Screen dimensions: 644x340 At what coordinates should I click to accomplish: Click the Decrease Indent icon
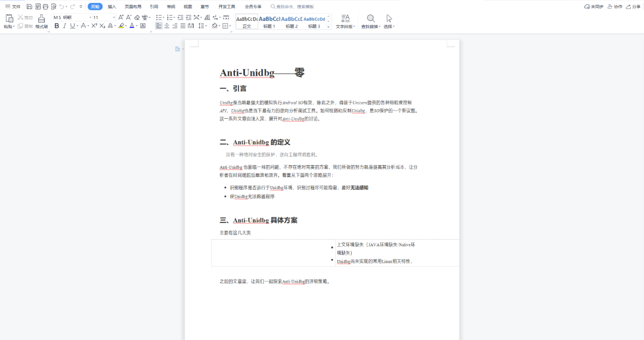(180, 17)
